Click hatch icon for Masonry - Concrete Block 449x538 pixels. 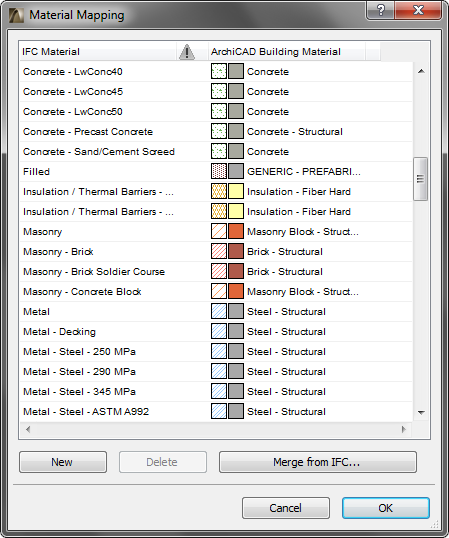pyautogui.click(x=219, y=292)
